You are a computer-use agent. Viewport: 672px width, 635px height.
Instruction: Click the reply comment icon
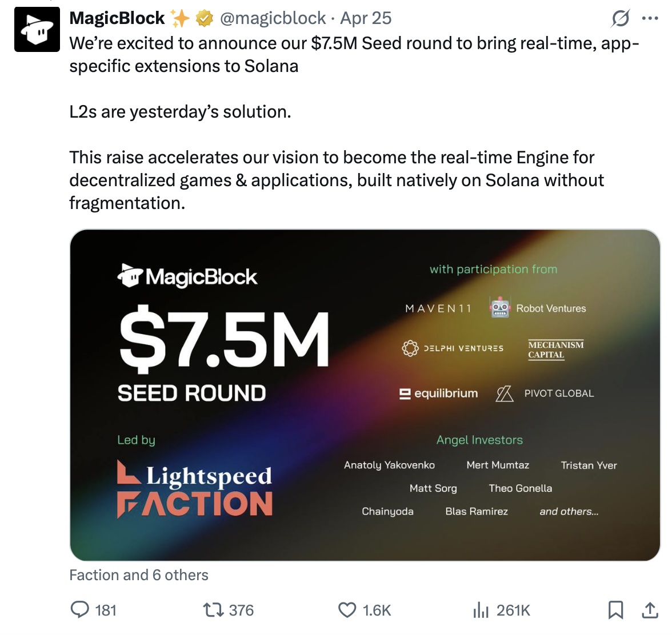pos(79,610)
